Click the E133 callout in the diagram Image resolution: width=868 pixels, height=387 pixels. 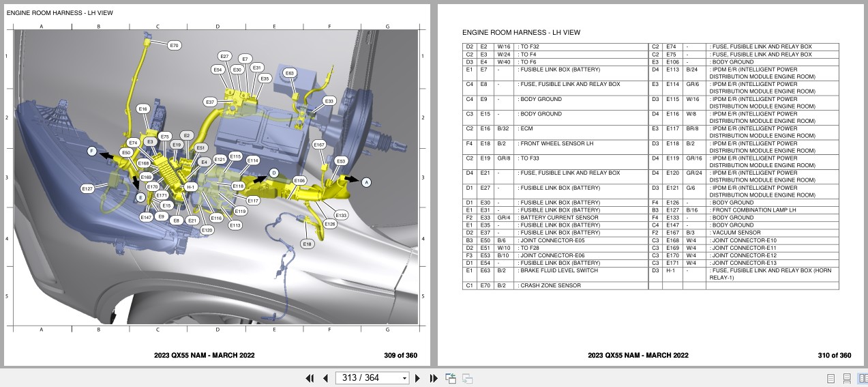[342, 215]
